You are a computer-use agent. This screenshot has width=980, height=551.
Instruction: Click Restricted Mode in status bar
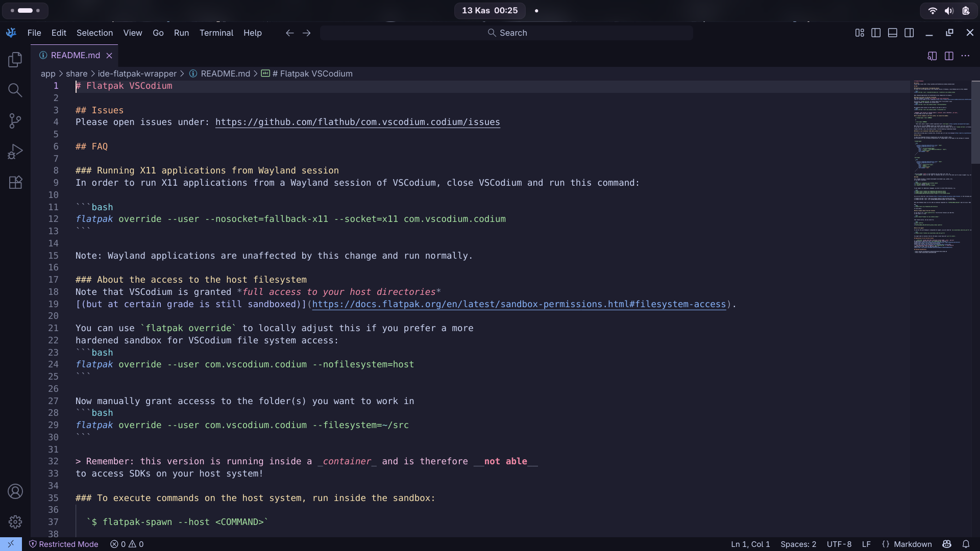[x=64, y=544]
